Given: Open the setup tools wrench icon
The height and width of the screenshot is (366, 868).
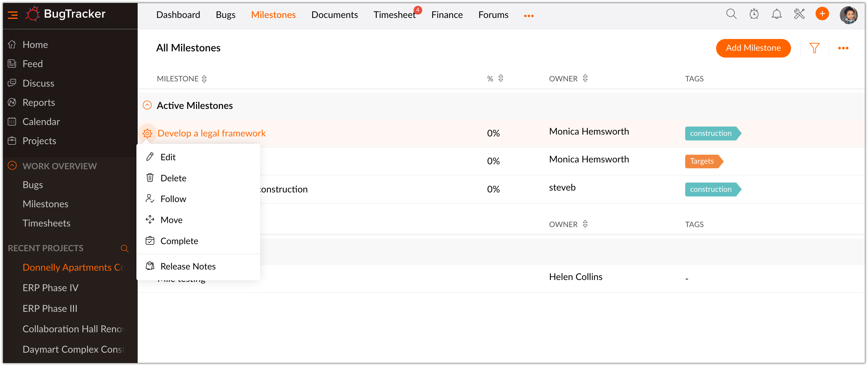Looking at the screenshot, I should click(x=799, y=14).
